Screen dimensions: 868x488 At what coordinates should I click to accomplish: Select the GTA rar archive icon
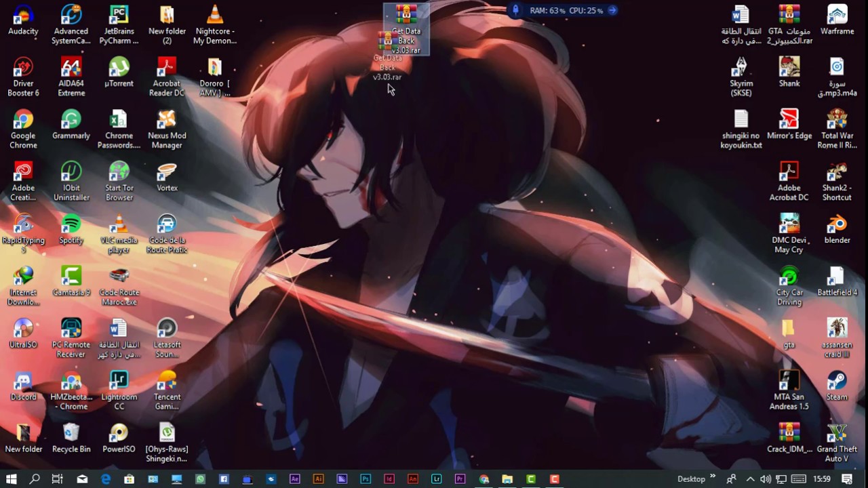[x=789, y=25]
